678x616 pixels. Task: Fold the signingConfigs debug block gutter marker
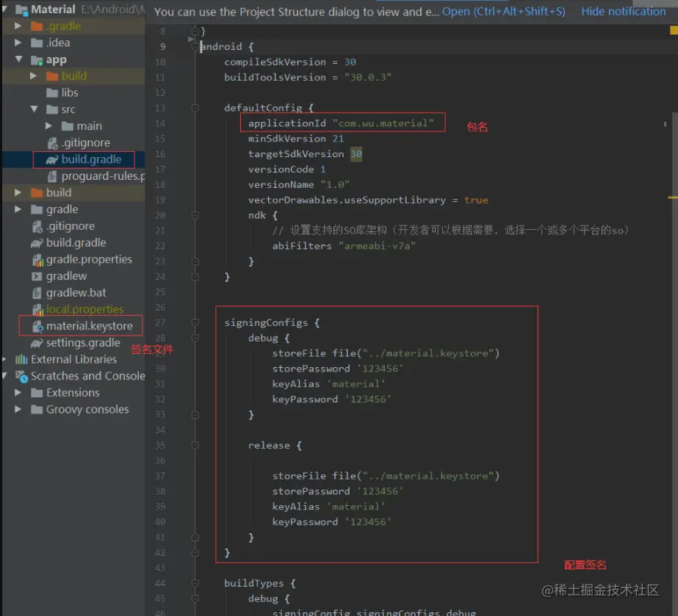(195, 338)
